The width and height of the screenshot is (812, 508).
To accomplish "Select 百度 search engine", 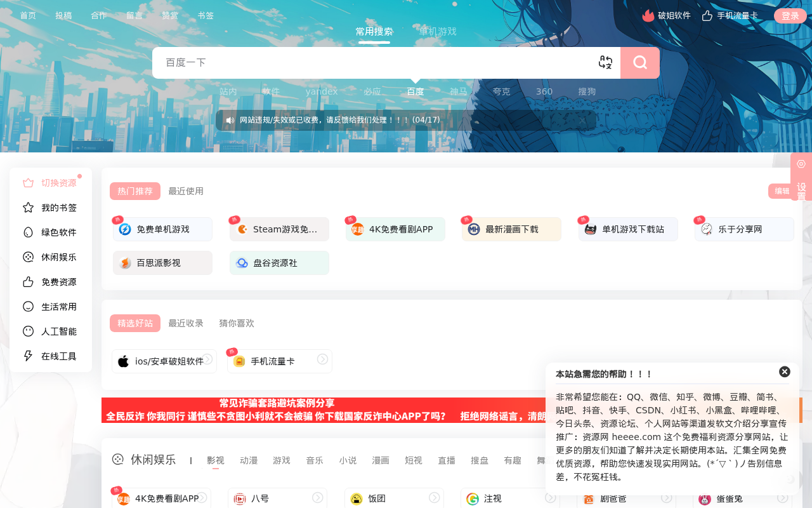I will coord(416,91).
